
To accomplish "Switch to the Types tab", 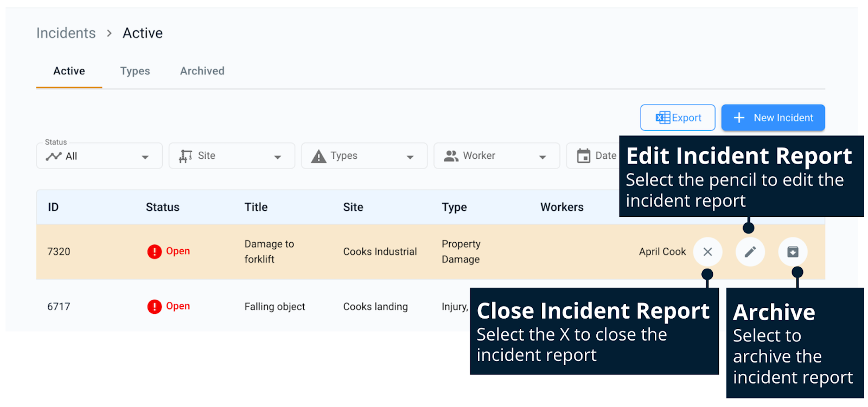I will point(135,71).
